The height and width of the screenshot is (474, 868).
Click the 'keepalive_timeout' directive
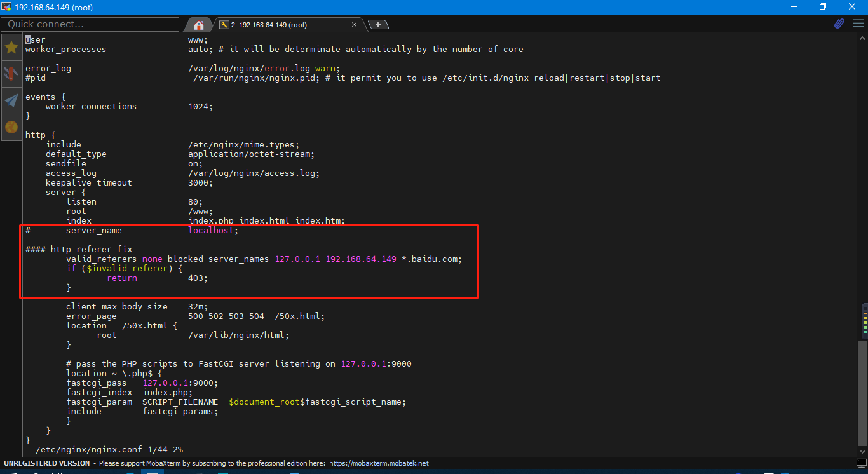tap(89, 182)
